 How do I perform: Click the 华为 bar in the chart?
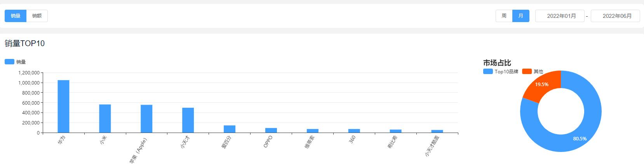pyautogui.click(x=63, y=107)
